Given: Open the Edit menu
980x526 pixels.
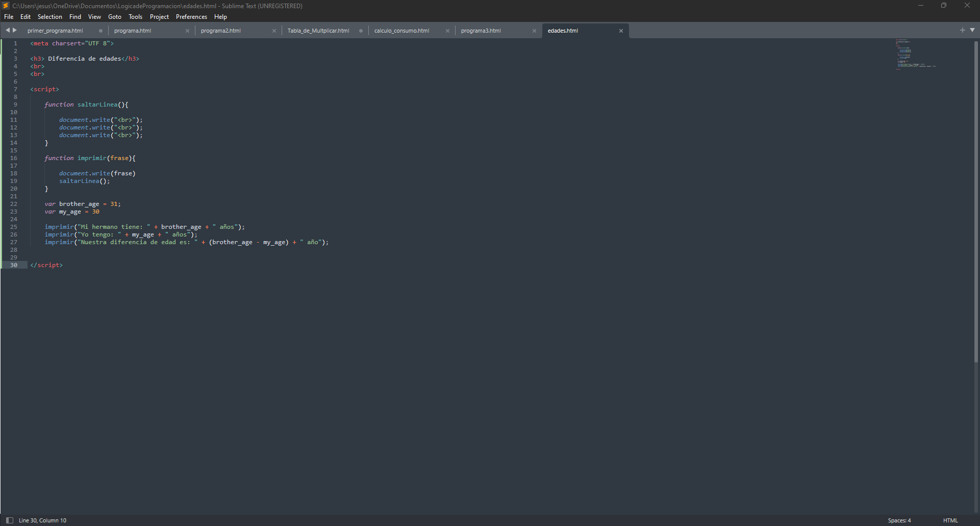Looking at the screenshot, I should [x=26, y=17].
